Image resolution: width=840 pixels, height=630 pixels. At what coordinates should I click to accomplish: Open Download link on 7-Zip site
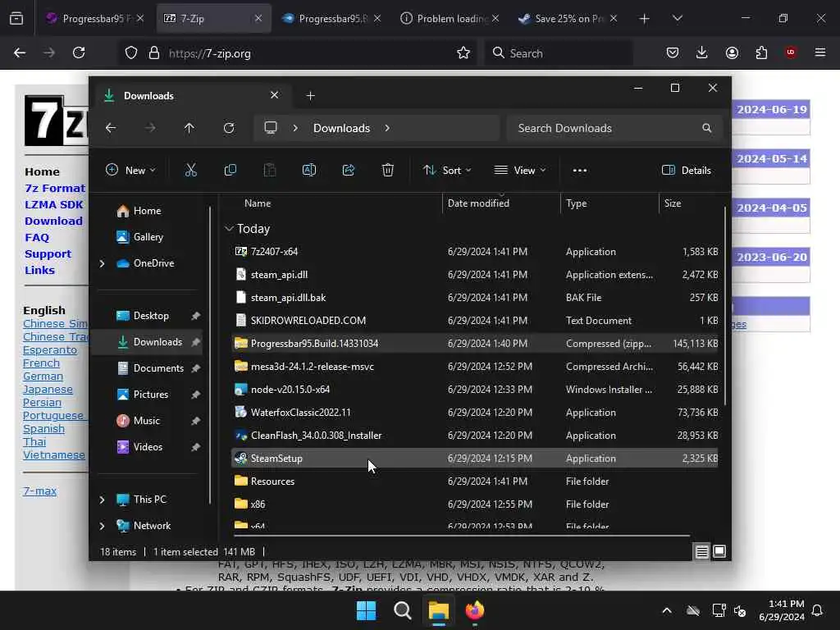click(53, 221)
